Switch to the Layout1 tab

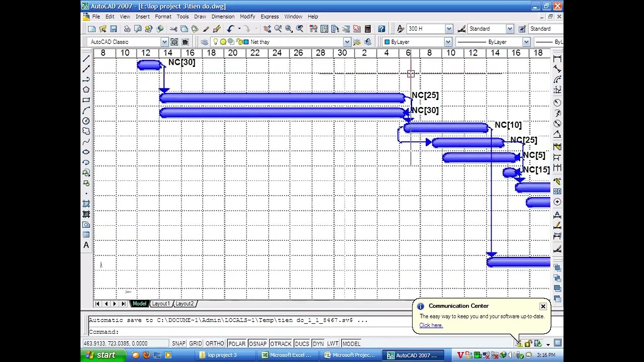click(161, 304)
